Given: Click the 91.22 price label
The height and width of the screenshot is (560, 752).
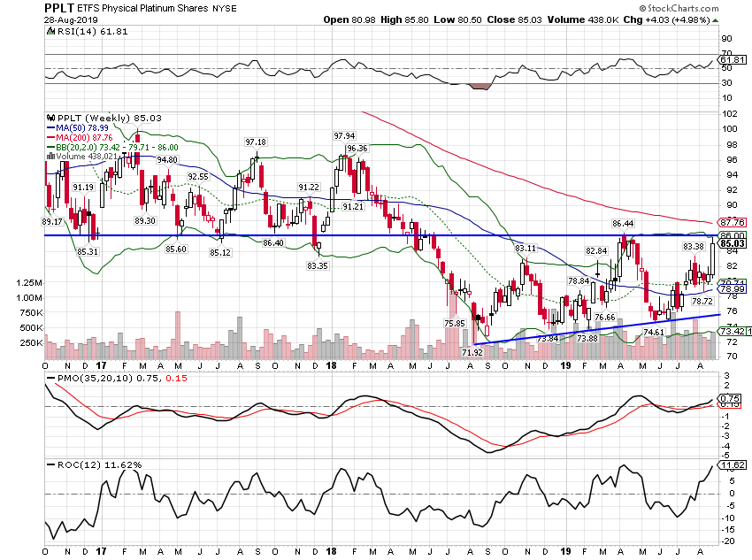Looking at the screenshot, I should tap(309, 188).
